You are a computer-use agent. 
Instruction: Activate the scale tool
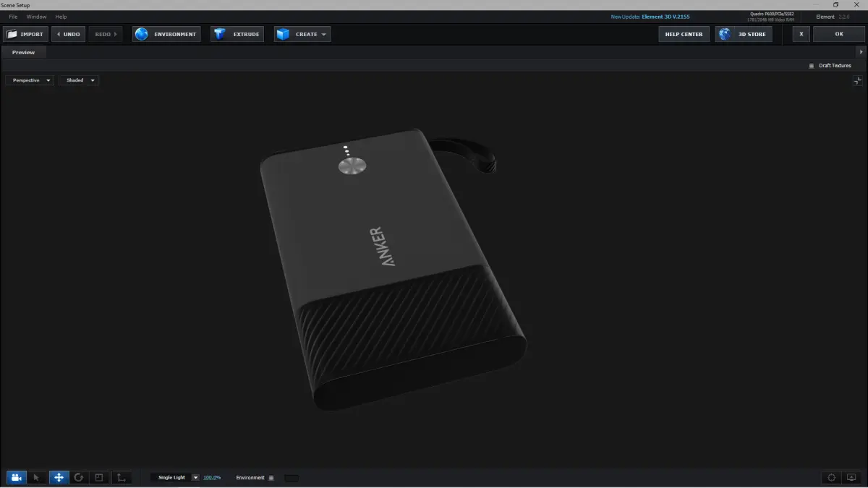coord(100,477)
